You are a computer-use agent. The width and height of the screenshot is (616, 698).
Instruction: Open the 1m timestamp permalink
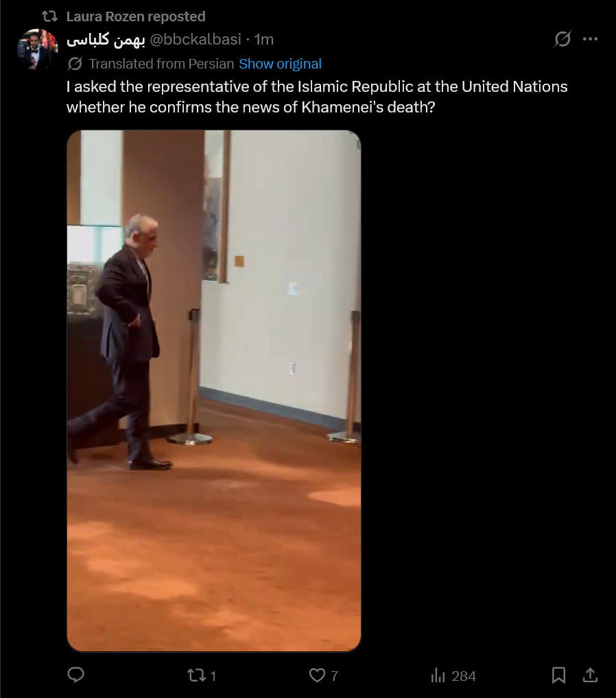pos(263,39)
